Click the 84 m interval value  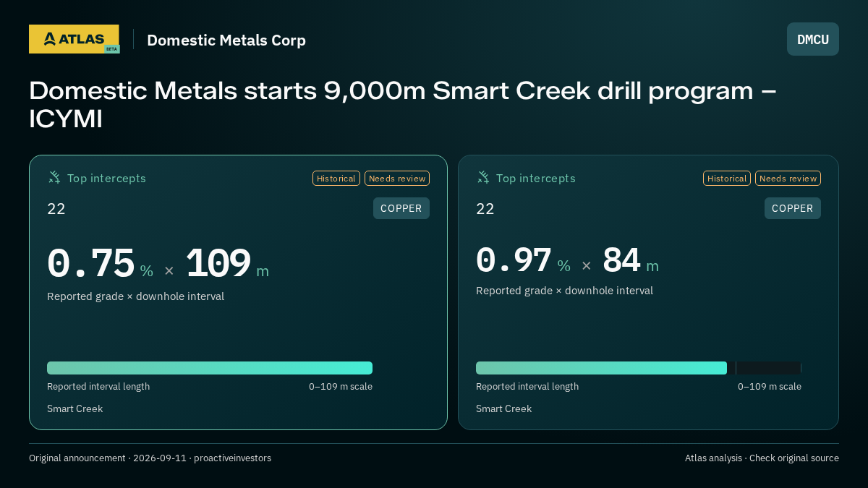[621, 260]
